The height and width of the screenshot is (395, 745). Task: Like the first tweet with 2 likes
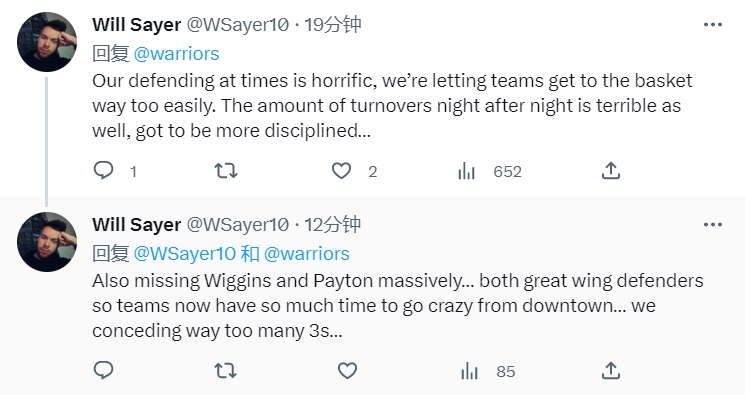tap(341, 171)
